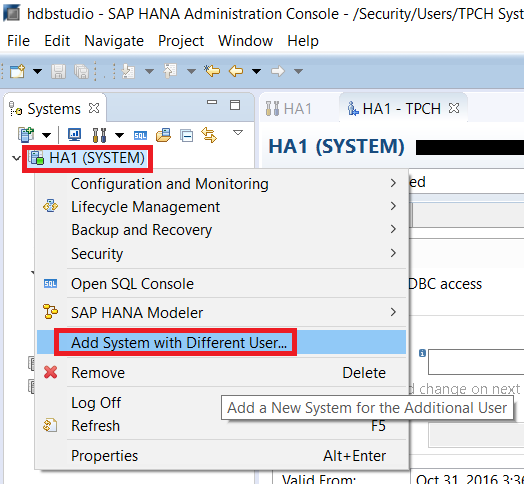Open the Help menu
524x484 pixels.
point(303,41)
